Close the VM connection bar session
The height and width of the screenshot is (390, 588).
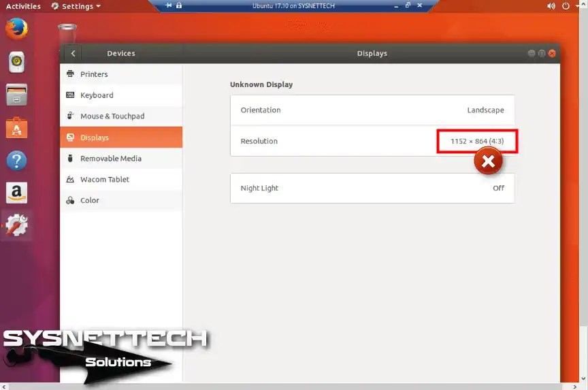(420, 5)
